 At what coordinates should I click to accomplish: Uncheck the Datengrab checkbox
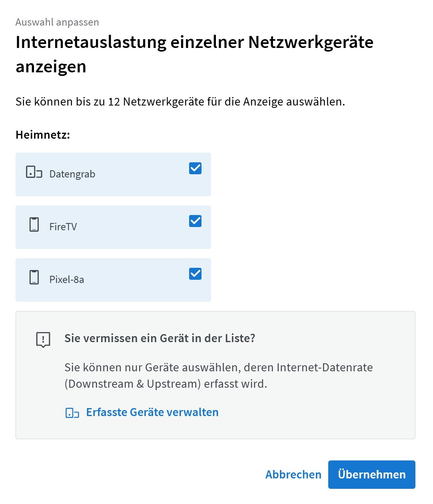click(x=195, y=168)
